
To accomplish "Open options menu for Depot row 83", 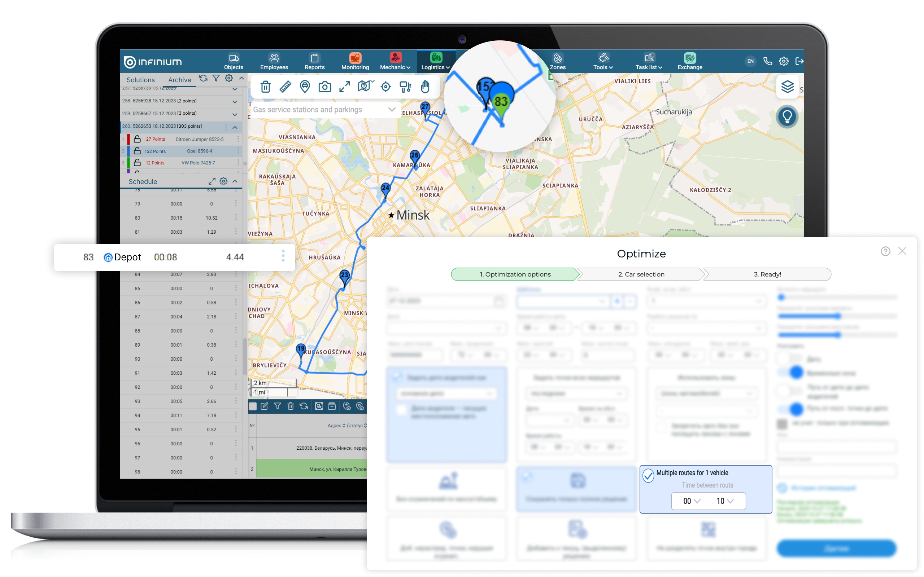I will 283,256.
